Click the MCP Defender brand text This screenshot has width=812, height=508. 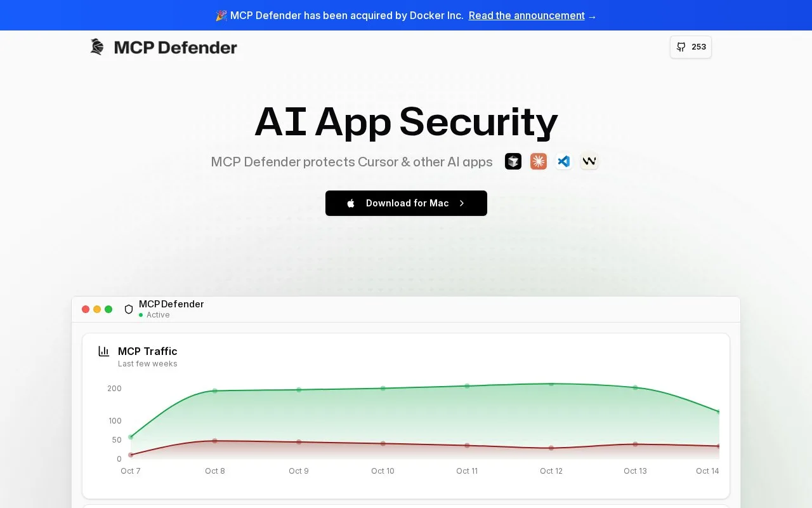(x=176, y=48)
